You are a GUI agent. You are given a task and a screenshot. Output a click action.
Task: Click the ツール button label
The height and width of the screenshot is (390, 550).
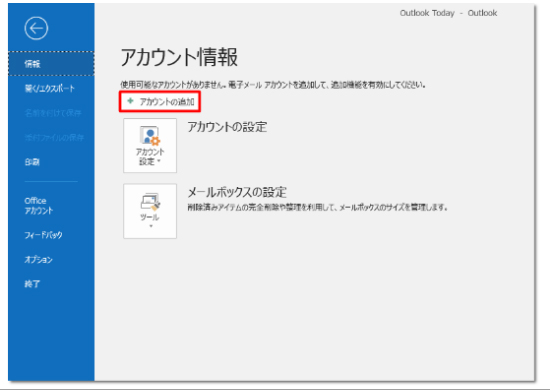tap(150, 217)
